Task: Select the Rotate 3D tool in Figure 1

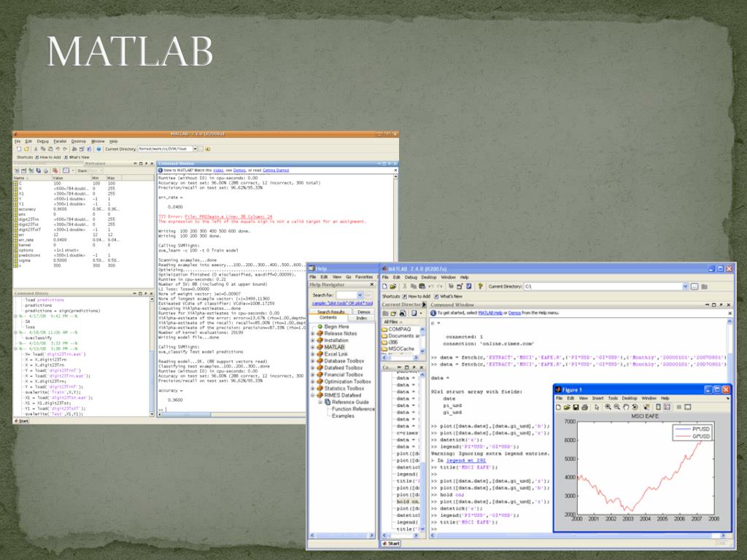Action: tap(635, 407)
